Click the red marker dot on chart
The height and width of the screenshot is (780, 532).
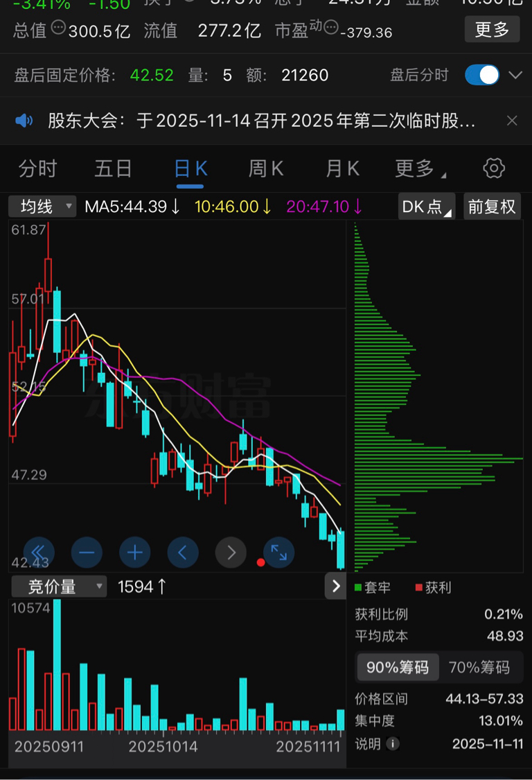coord(260,562)
